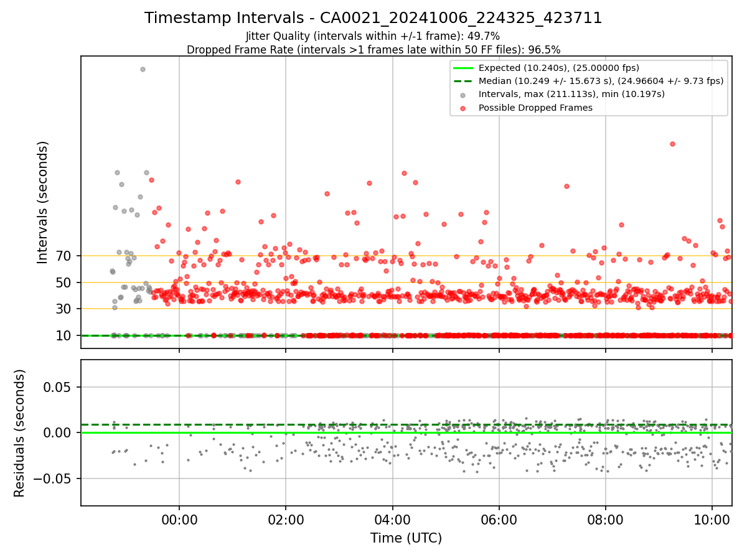747x560 pixels.
Task: Select the 'Dropped Frame Rate' subtitle line
Action: [x=374, y=50]
